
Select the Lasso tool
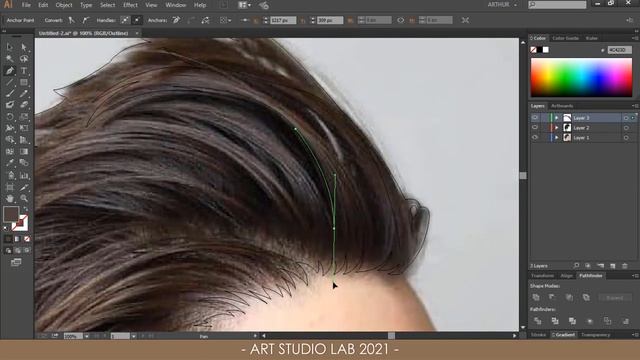coord(24,59)
